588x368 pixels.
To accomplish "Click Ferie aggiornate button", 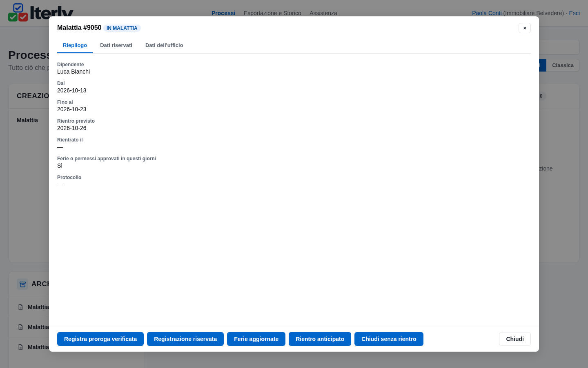I will (x=256, y=339).
